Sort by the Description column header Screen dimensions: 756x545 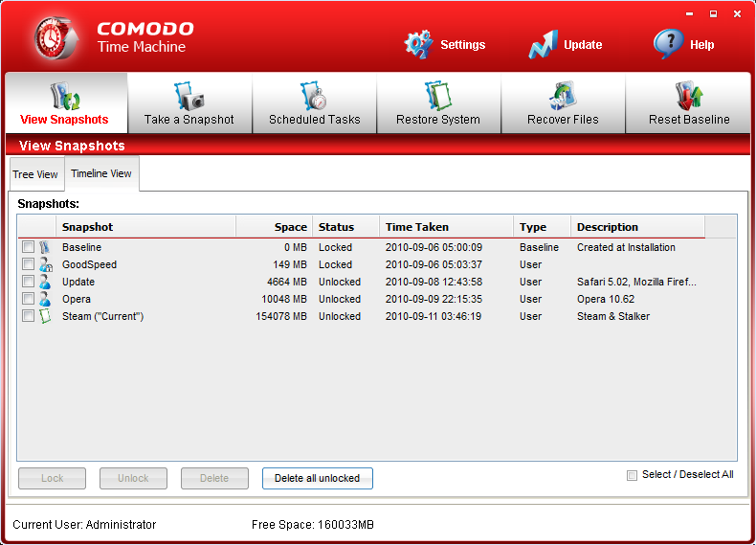point(638,227)
